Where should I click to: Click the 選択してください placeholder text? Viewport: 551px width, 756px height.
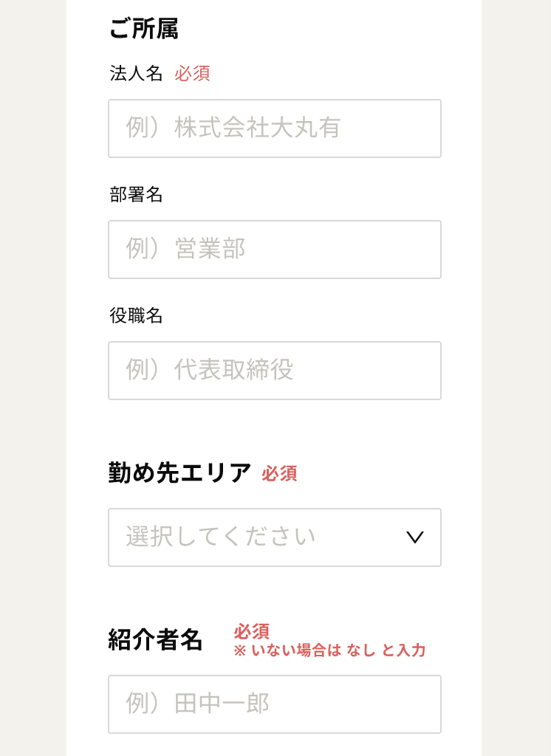220,537
